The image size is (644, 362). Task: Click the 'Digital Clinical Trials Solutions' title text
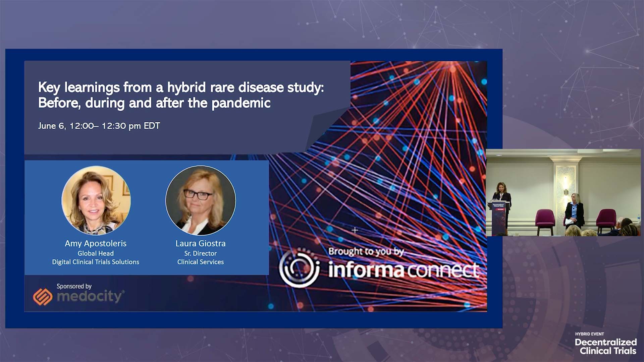[96, 262]
